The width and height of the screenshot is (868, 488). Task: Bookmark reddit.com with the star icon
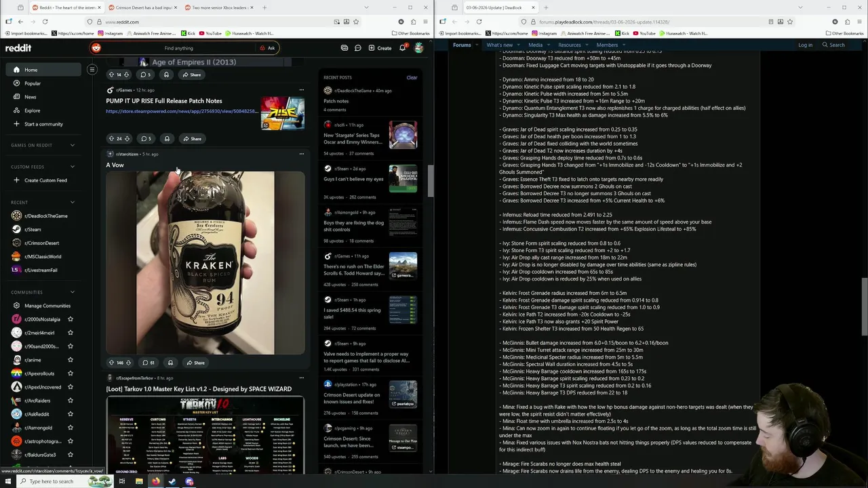(355, 22)
